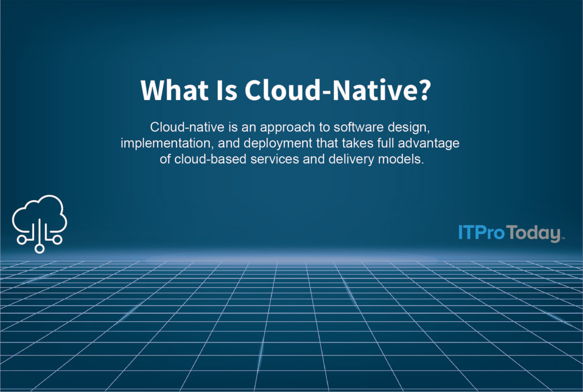Click the TM trademark symbol after Today
Viewport: 583px width, 392px height.
point(562,239)
